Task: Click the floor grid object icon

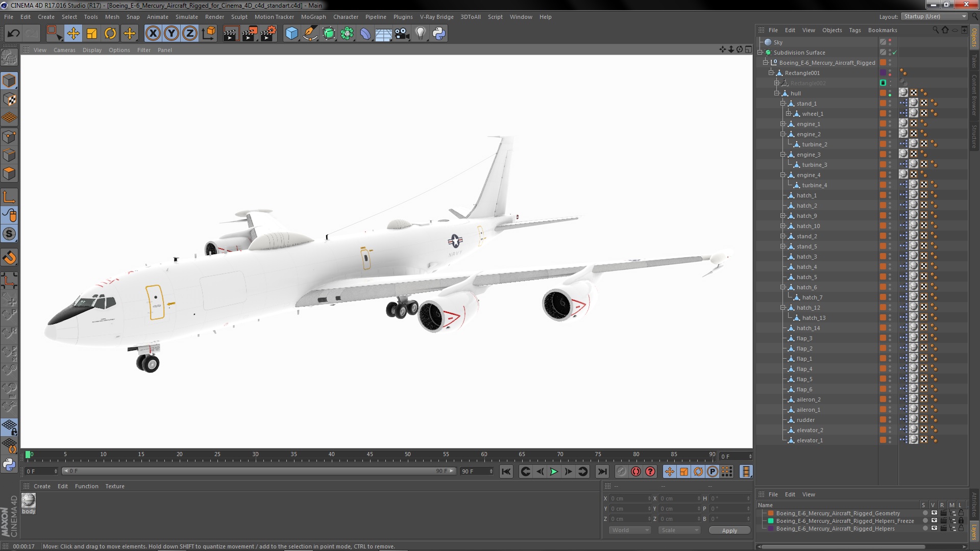Action: (x=383, y=34)
